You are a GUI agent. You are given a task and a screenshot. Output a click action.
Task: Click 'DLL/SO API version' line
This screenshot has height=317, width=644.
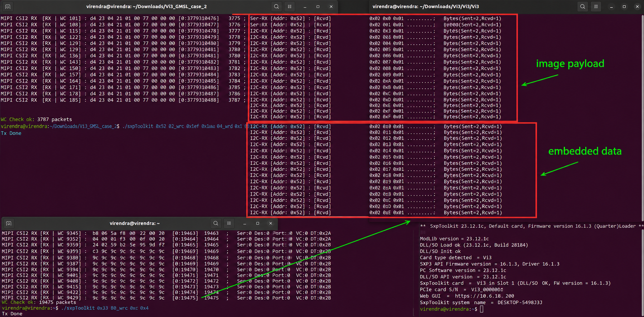463,277
